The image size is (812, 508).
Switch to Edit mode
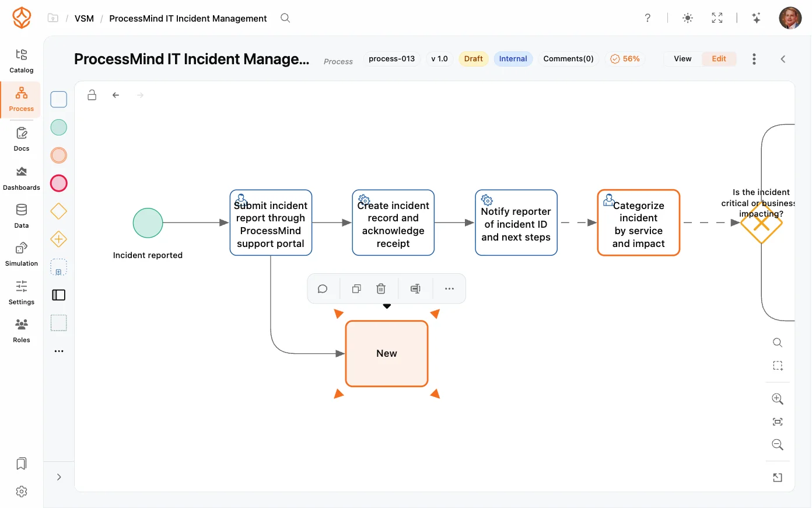coord(719,59)
